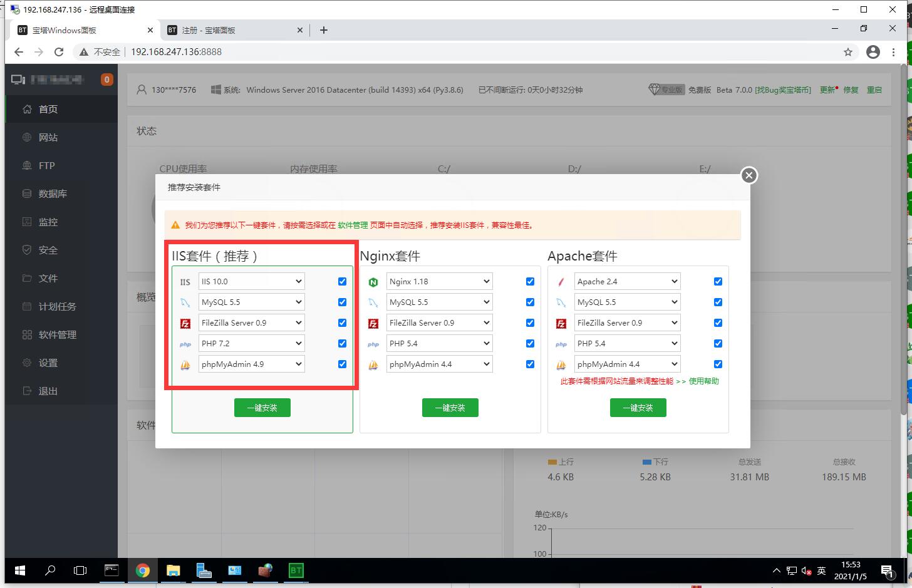This screenshot has width=912, height=588.
Task: Click 退出 to log out
Action: pos(61,391)
